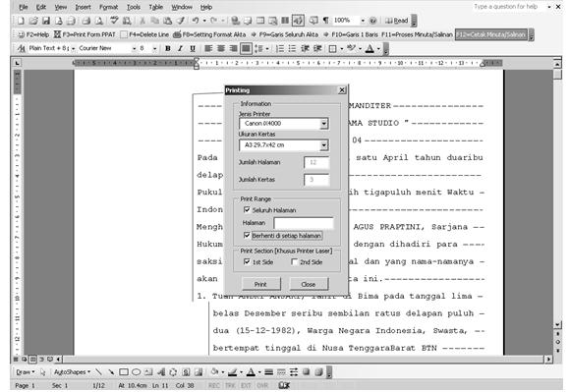Screen dimensions: 569x392
Task: Click the Read layout button
Action: tap(397, 21)
